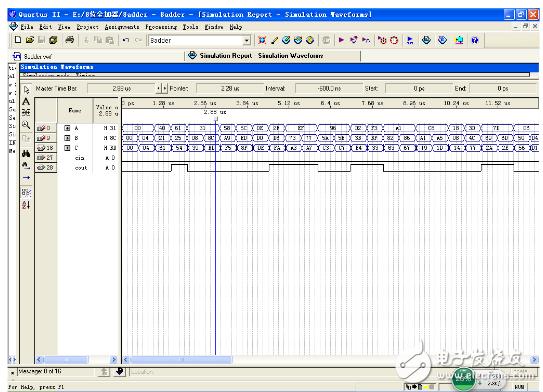Select the text tool letter A icon
543x392 pixels.
pos(26,102)
